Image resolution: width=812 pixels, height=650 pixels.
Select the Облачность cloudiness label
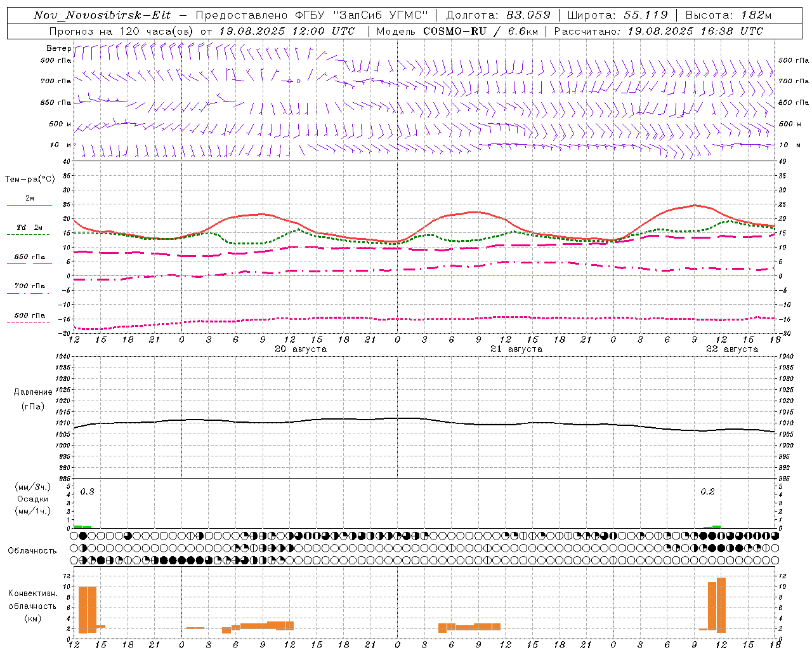click(x=32, y=551)
